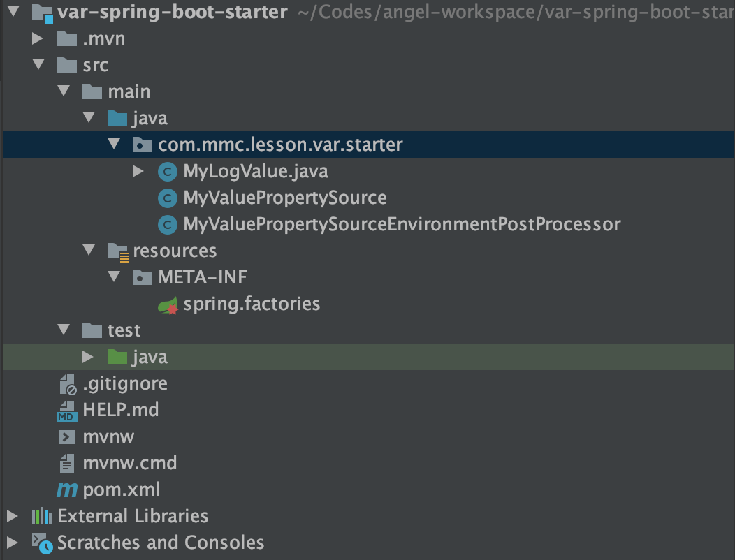Click the External Libraries bar-chart icon
735x560 pixels.
[42, 516]
